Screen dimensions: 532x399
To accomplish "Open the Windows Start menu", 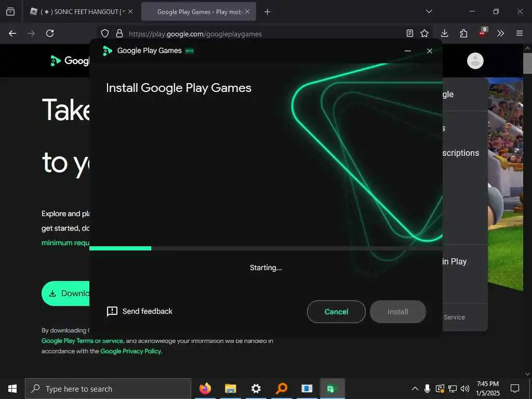I will [x=12, y=389].
